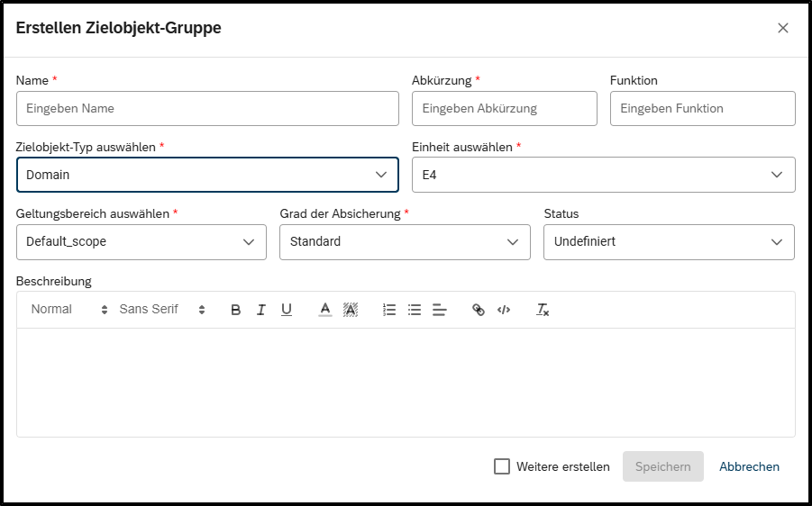The width and height of the screenshot is (812, 506).
Task: Open the text color picker
Action: coord(325,310)
